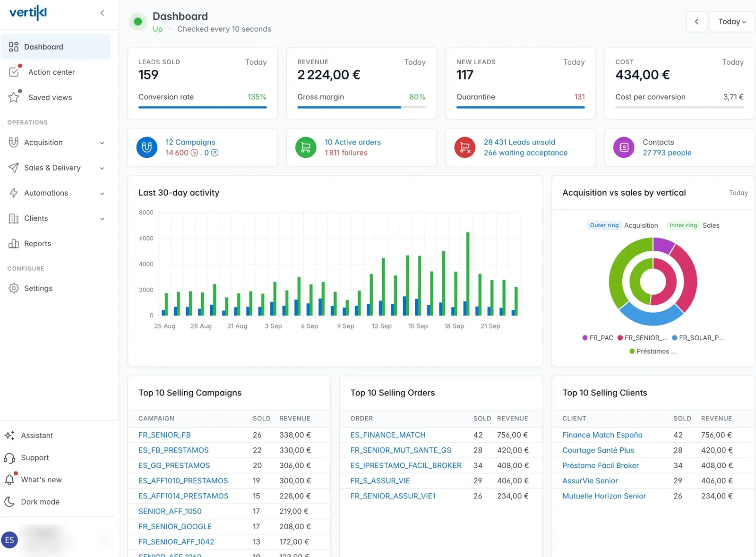Click the blue Campaigns magnet icon

[x=147, y=147]
